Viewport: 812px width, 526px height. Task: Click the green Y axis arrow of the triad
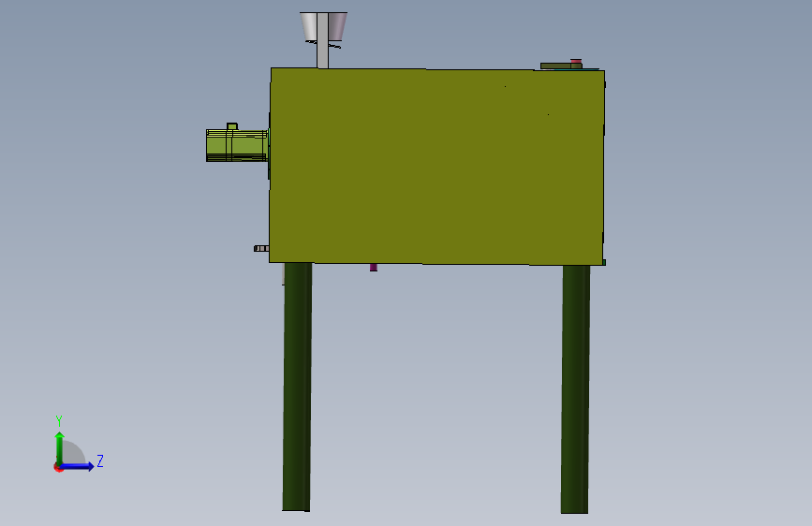click(x=60, y=448)
